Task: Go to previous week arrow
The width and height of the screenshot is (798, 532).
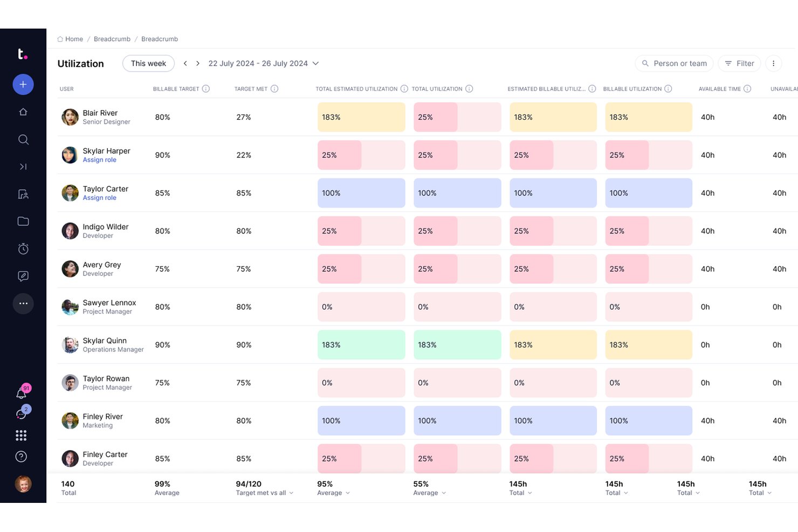Action: coord(185,63)
